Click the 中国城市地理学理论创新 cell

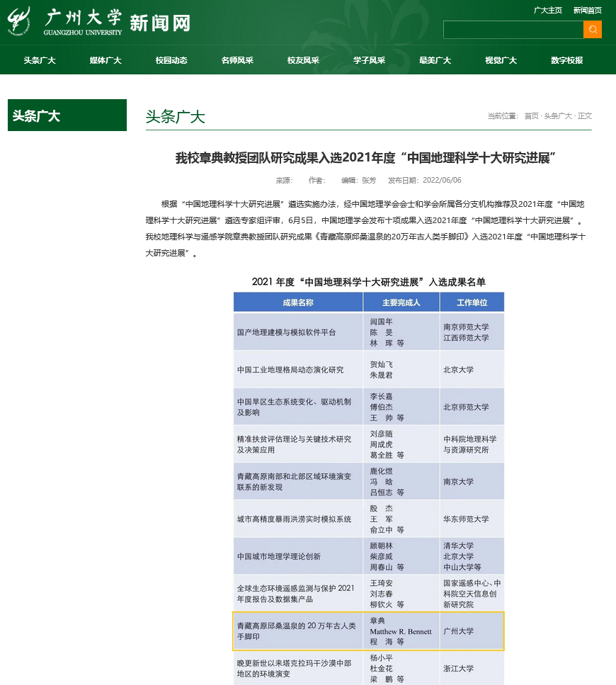(298, 556)
